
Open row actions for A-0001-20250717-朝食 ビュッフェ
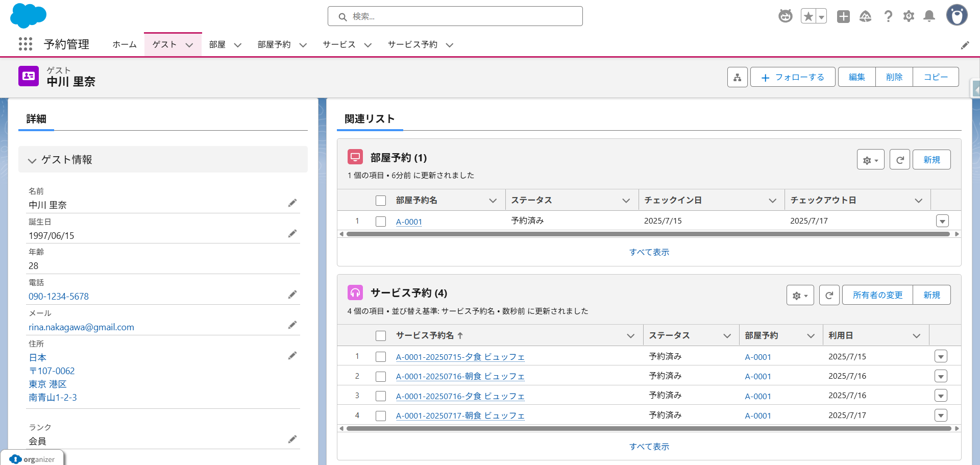point(941,415)
